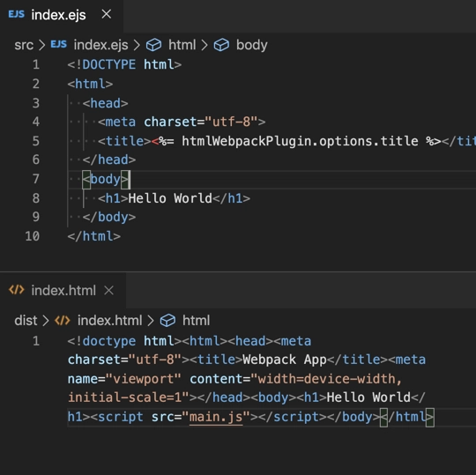476x475 pixels.
Task: Click line number 7 in gutter
Action: coord(36,179)
